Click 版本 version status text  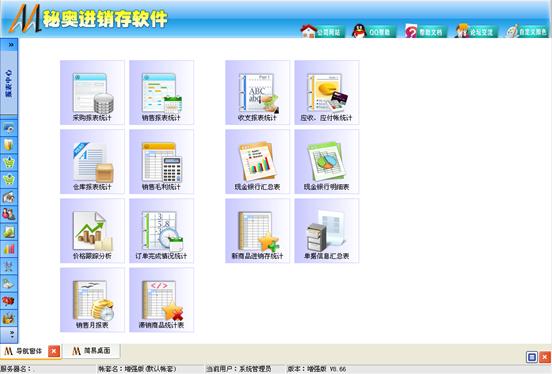pos(317,369)
